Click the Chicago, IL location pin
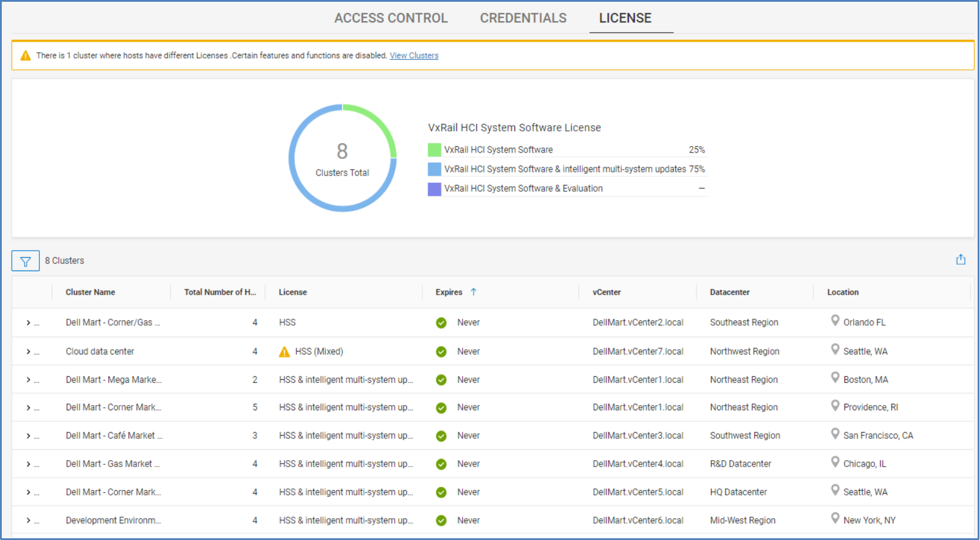The width and height of the screenshot is (980, 540). pos(835,462)
